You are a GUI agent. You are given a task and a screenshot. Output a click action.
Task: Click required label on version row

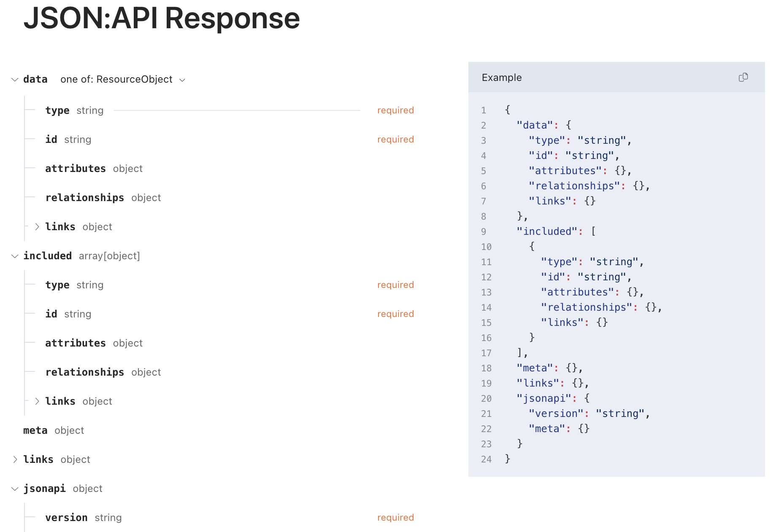pyautogui.click(x=395, y=518)
